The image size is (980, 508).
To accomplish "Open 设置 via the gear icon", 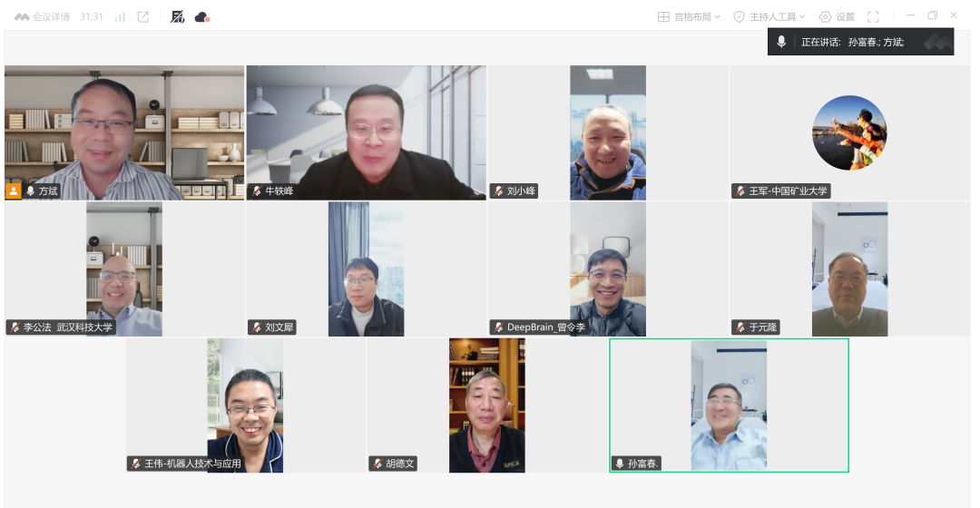I will [825, 17].
